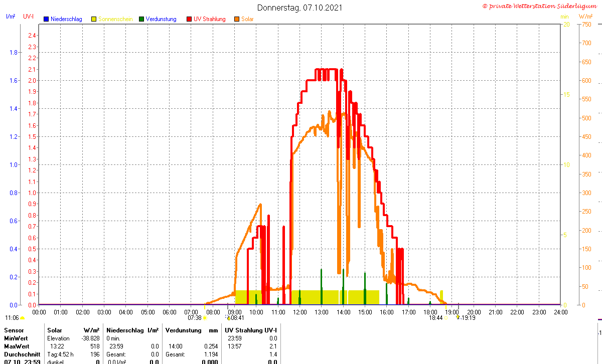Click the orange Solar legend square

(x=237, y=19)
